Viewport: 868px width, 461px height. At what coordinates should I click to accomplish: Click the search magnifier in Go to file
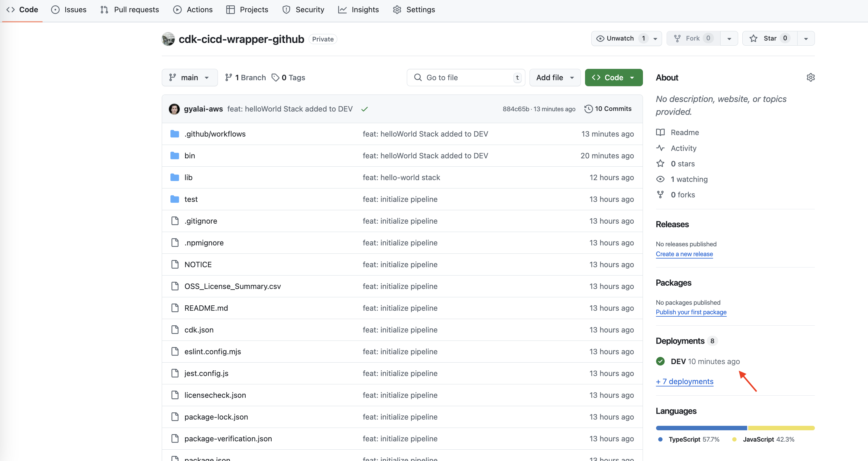(418, 78)
